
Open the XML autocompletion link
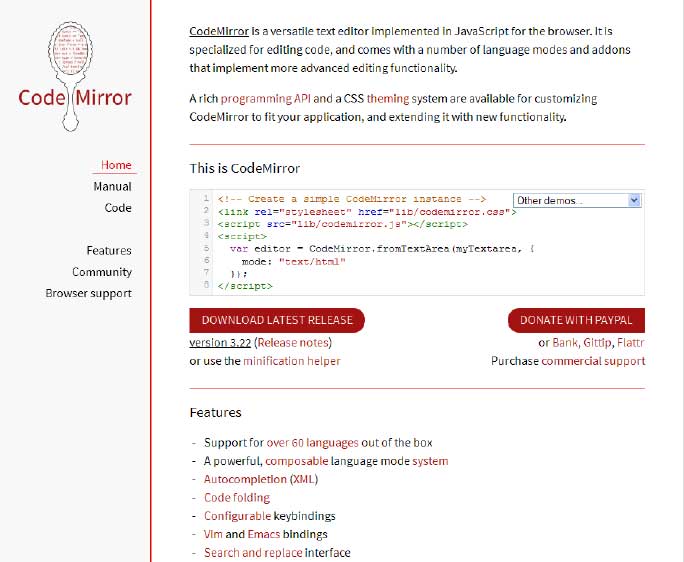point(304,479)
